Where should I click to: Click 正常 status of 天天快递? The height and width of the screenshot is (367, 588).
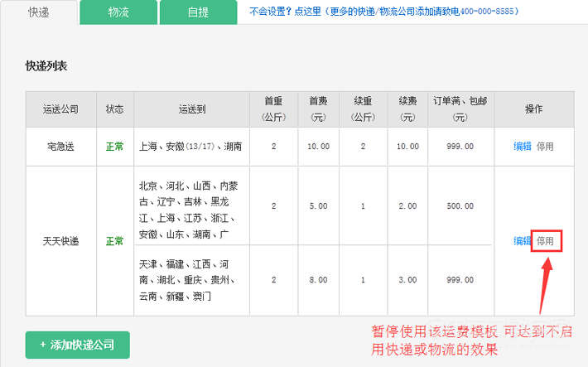pyautogui.click(x=115, y=241)
